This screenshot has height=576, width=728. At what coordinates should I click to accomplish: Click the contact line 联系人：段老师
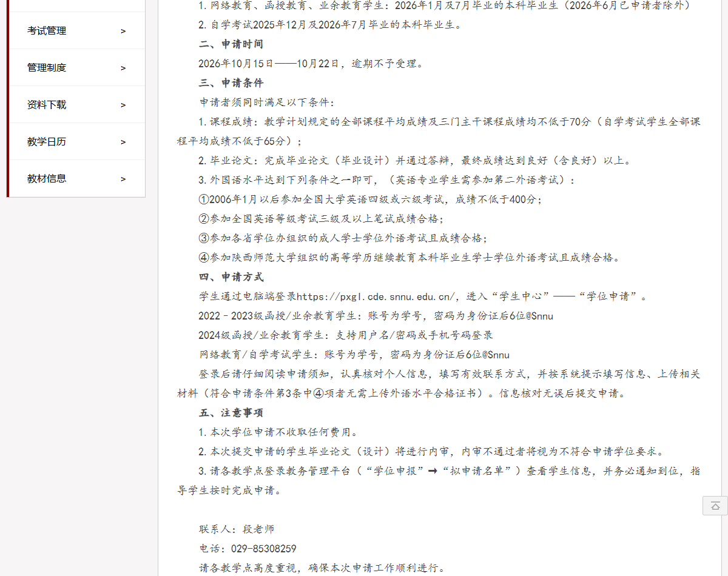(237, 529)
